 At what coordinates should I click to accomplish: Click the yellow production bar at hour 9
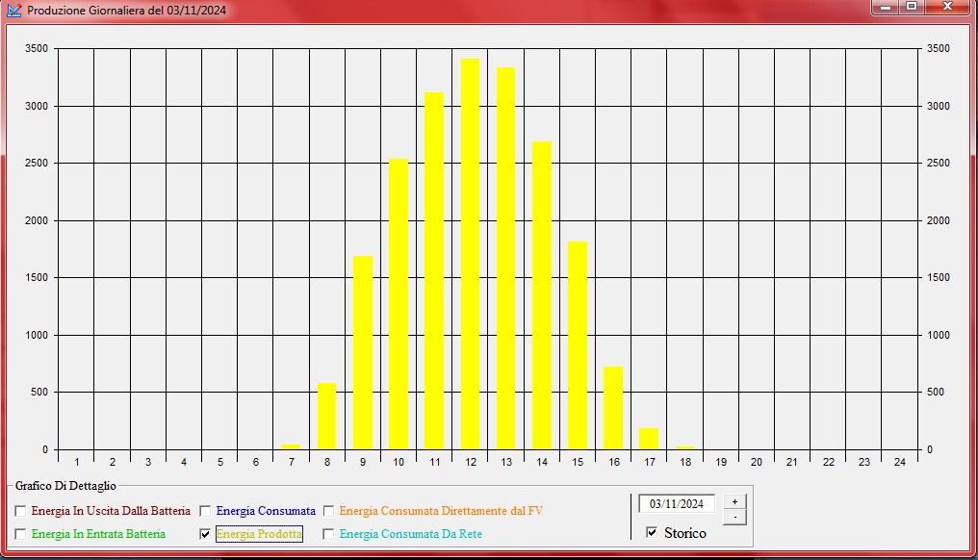(363, 352)
